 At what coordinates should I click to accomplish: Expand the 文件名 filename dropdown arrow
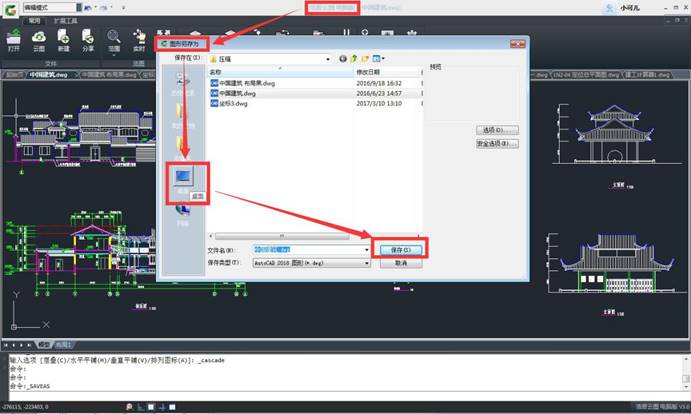(x=365, y=249)
